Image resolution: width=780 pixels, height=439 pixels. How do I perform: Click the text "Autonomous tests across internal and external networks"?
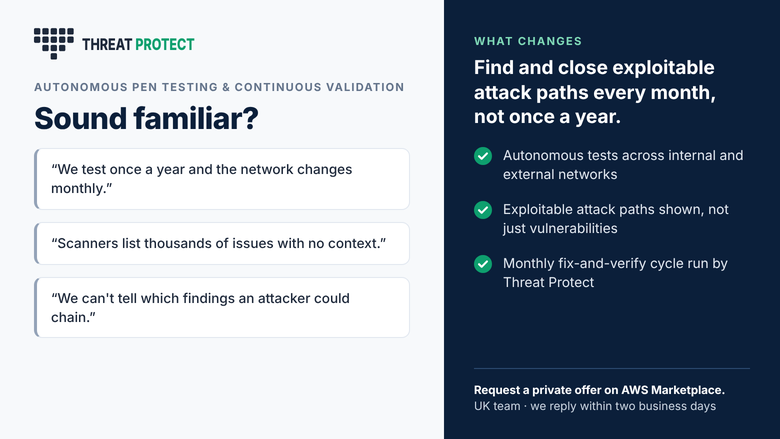point(623,165)
